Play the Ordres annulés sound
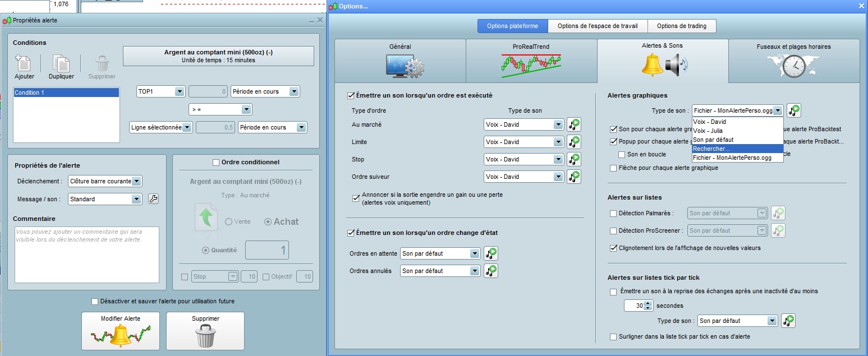 491,271
